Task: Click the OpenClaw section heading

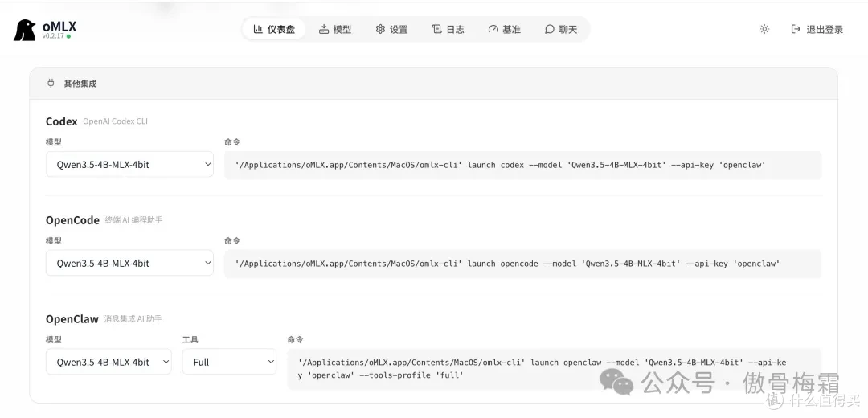Action: 72,319
